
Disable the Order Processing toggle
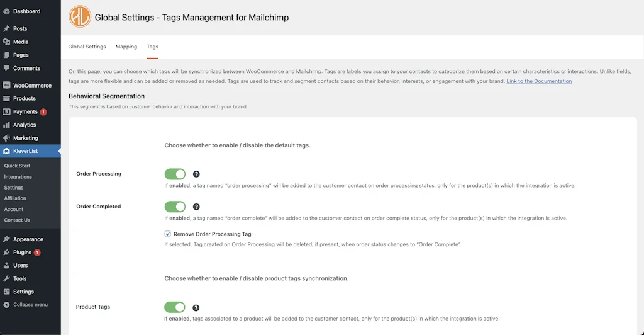click(175, 174)
